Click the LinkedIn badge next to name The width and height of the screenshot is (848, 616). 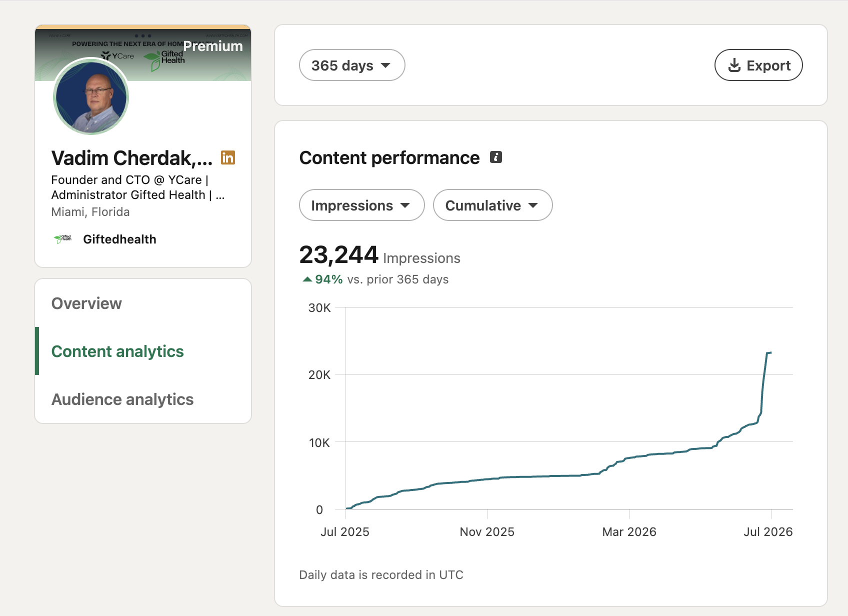(x=228, y=157)
